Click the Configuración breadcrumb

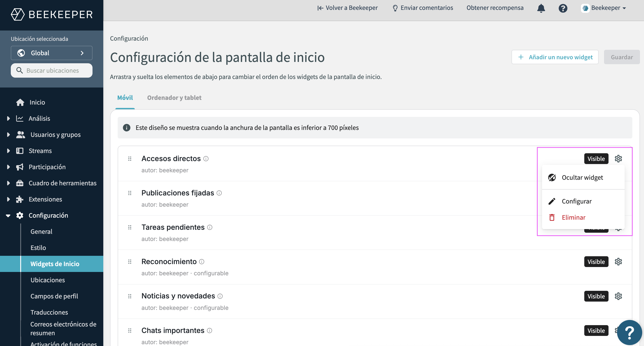tap(129, 38)
